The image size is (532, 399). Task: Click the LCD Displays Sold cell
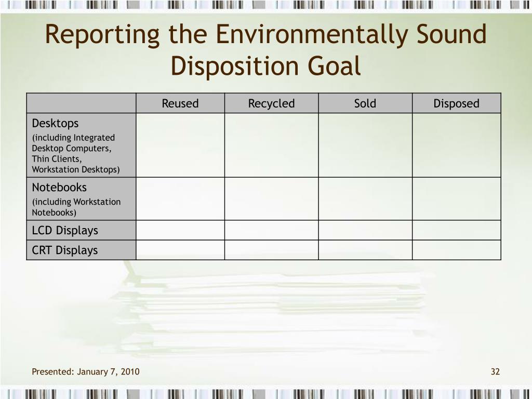click(365, 230)
